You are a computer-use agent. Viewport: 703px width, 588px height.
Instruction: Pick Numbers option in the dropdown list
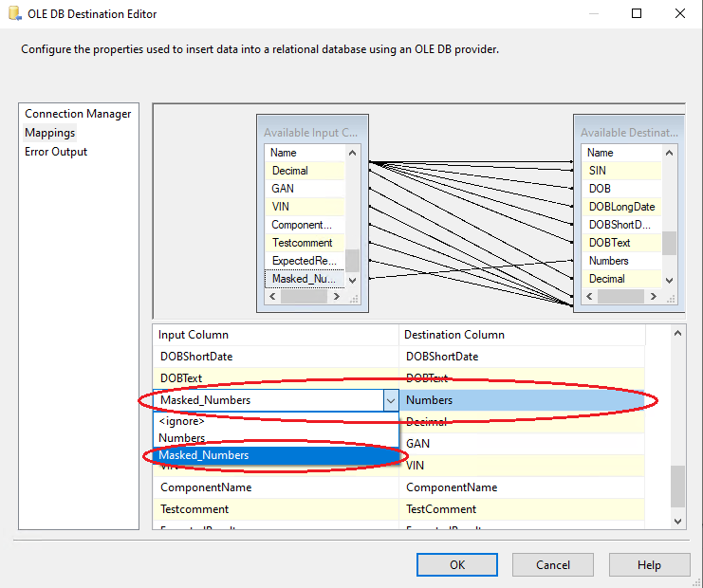pos(182,438)
